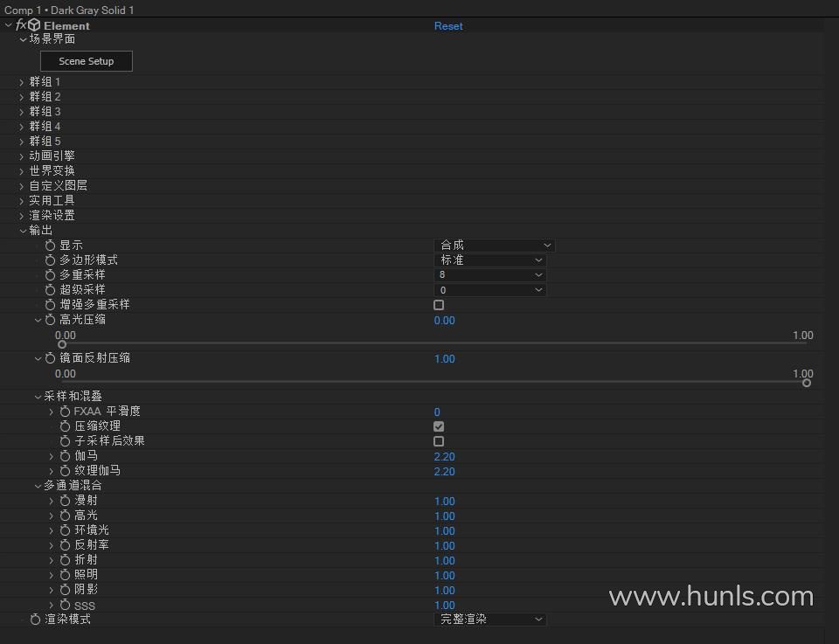Expand the FXAA 平滑度 slider twirl
The width and height of the screenshot is (839, 644).
tap(52, 412)
